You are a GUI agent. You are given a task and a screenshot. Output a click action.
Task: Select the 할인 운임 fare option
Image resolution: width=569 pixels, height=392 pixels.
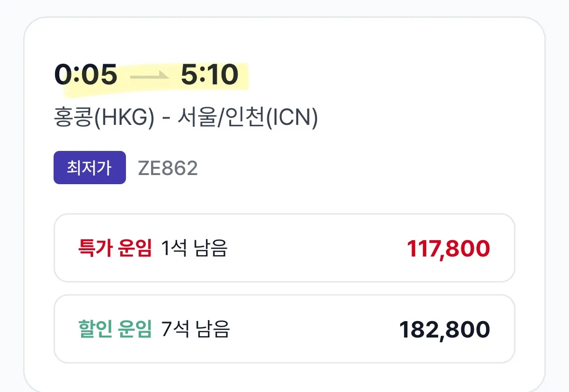tap(284, 329)
